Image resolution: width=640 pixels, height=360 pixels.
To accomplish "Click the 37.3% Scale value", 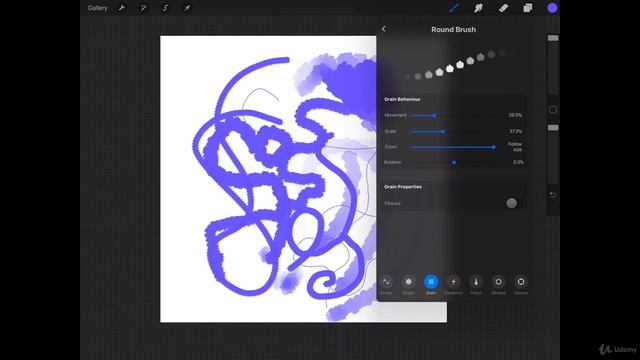I will 516,131.
